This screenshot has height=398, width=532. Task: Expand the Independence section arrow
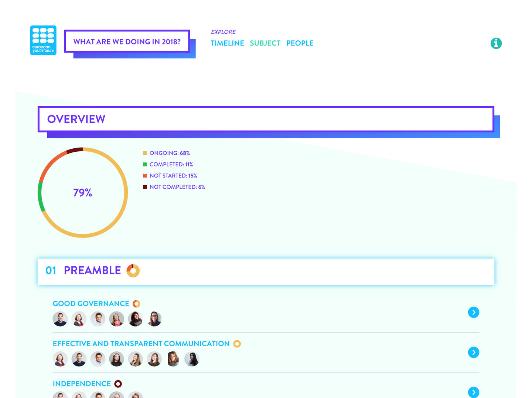point(473,392)
